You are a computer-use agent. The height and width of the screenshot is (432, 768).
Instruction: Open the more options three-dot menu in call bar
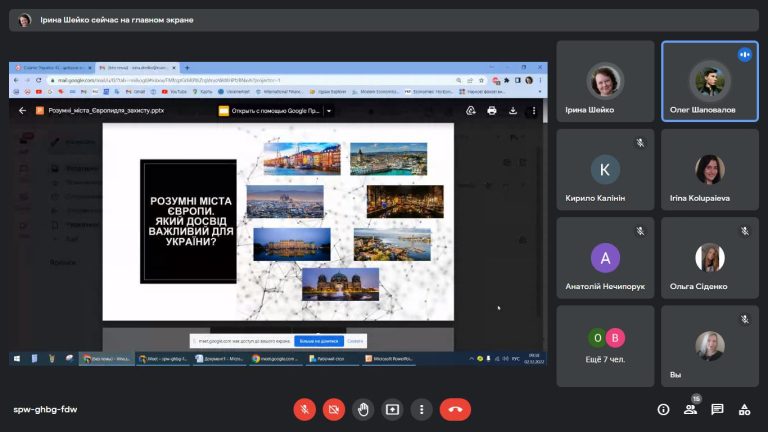click(421, 409)
